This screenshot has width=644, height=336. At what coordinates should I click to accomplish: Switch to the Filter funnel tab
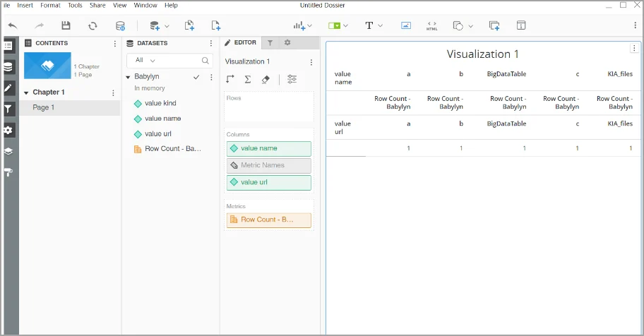pos(270,43)
